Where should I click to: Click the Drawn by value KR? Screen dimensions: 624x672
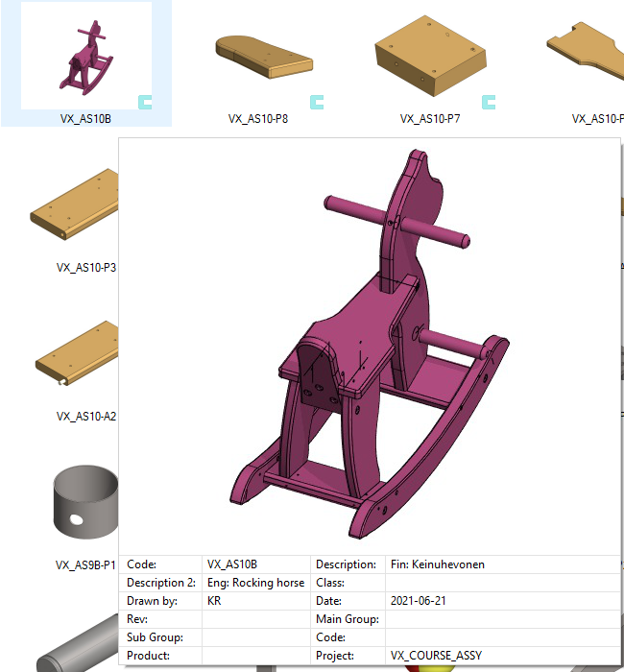coord(214,601)
